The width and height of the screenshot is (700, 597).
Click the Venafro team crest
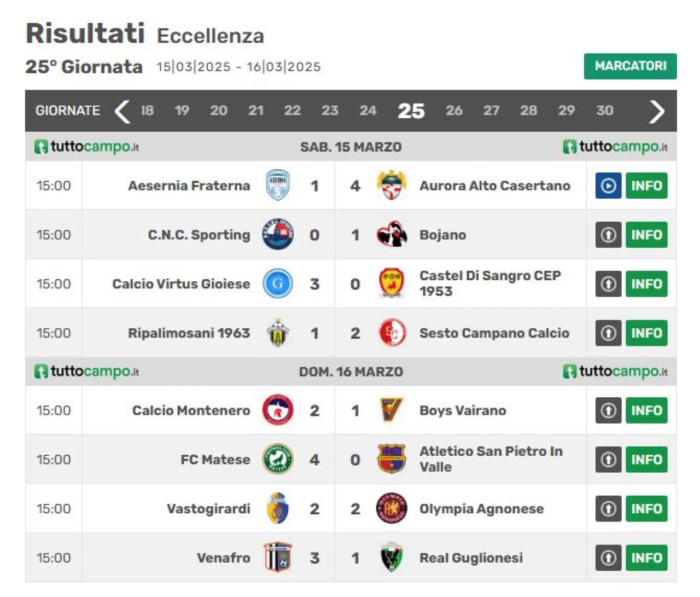coord(278,557)
